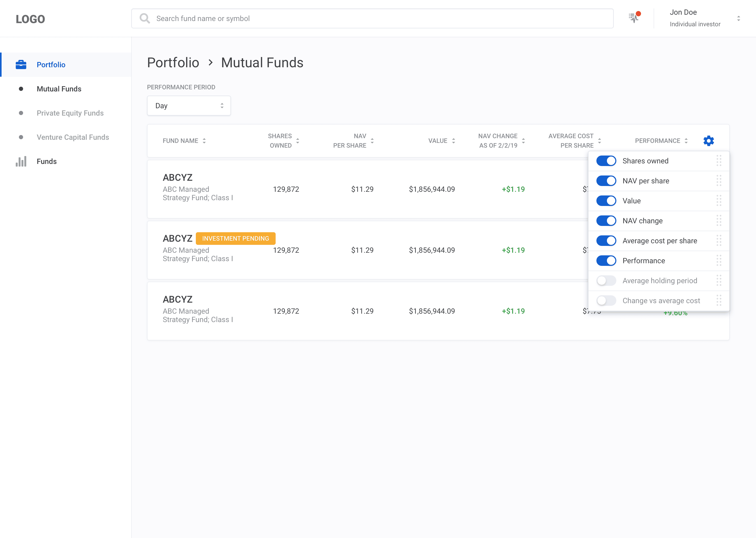Click the search magnifier icon
The width and height of the screenshot is (756, 538).
(x=145, y=19)
